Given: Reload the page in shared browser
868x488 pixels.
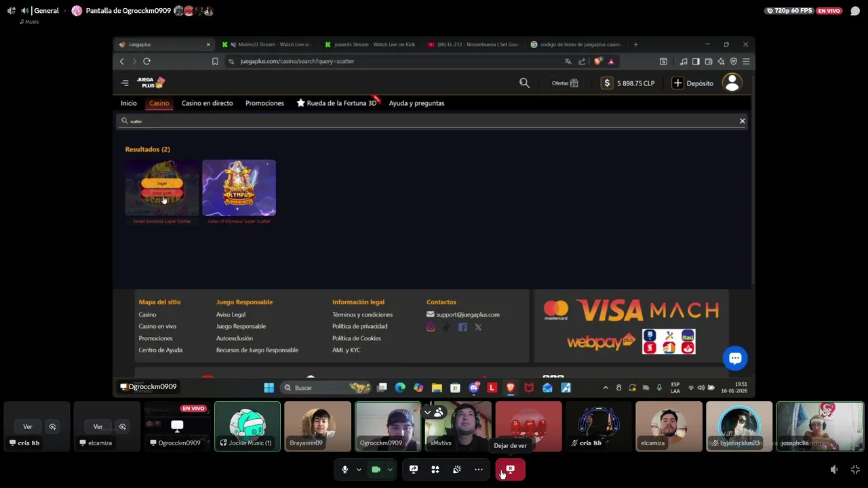Looking at the screenshot, I should click(146, 61).
